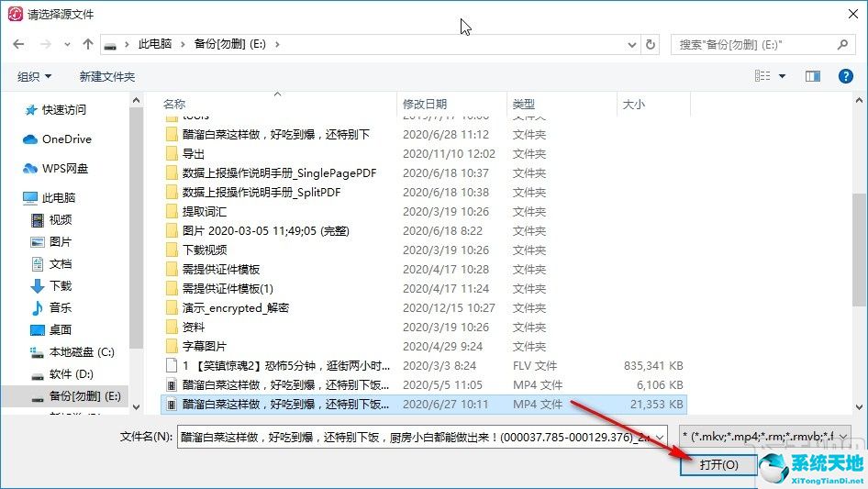Click the folder icon of 字幕图片

pos(172,347)
